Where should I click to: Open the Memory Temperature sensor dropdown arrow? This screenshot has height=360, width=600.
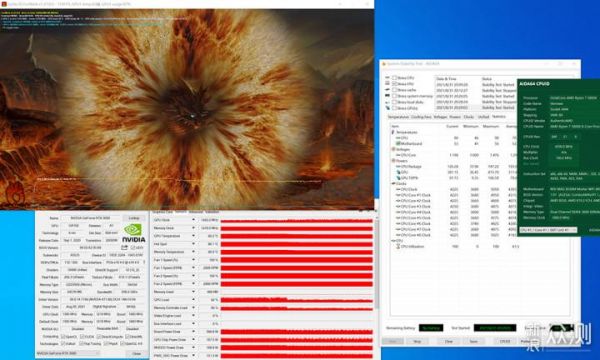tap(193, 252)
